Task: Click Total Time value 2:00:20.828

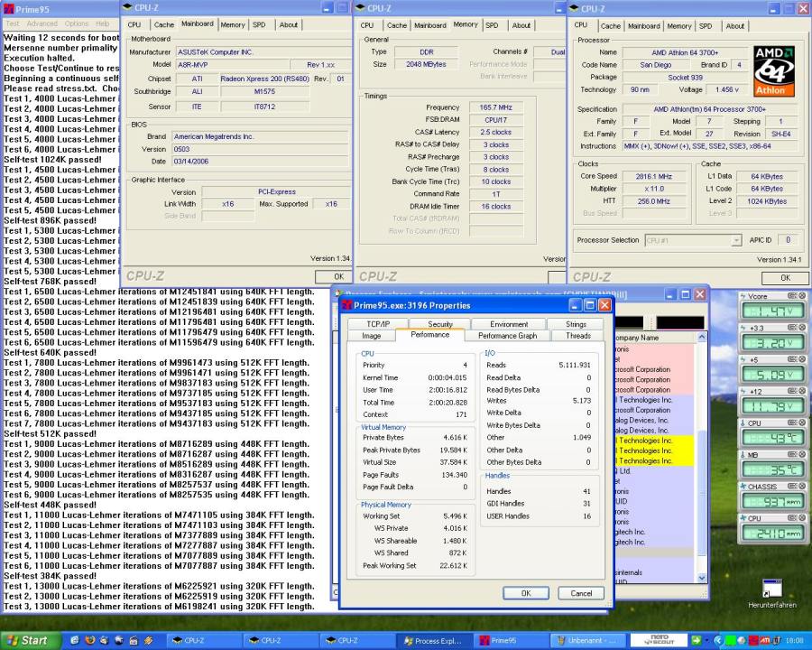Action: (448, 403)
